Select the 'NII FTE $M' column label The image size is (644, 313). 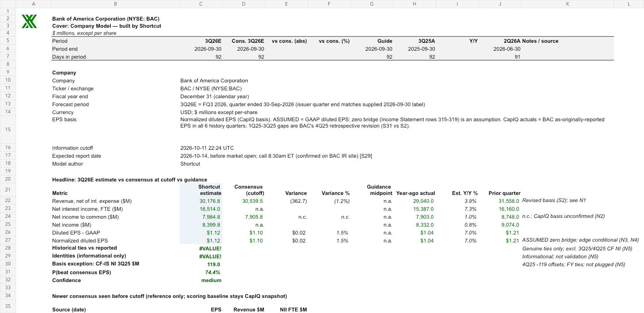[294, 310]
